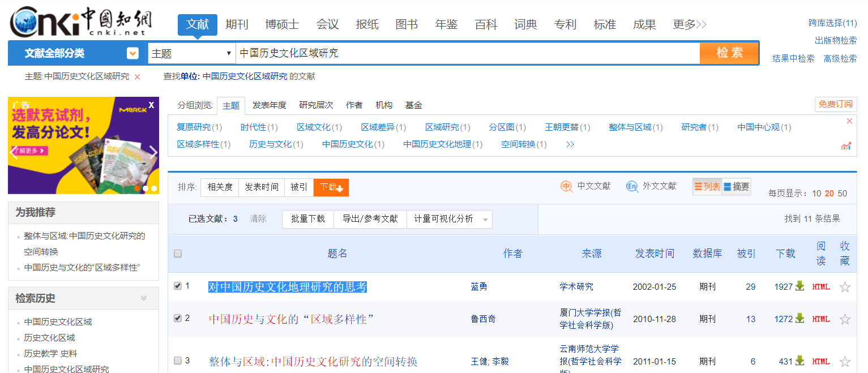The height and width of the screenshot is (373, 868).
Task: Expand the 计量可视化分析 dropdown
Action: [485, 220]
